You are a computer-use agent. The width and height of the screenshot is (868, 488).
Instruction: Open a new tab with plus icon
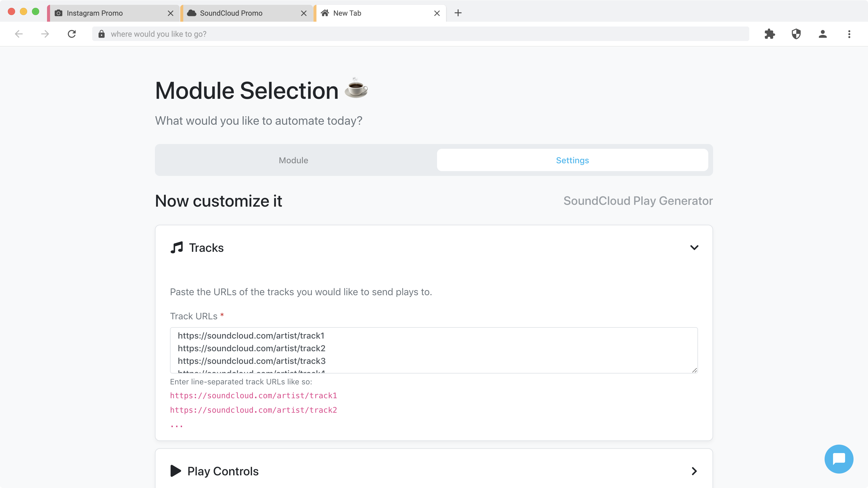point(458,13)
